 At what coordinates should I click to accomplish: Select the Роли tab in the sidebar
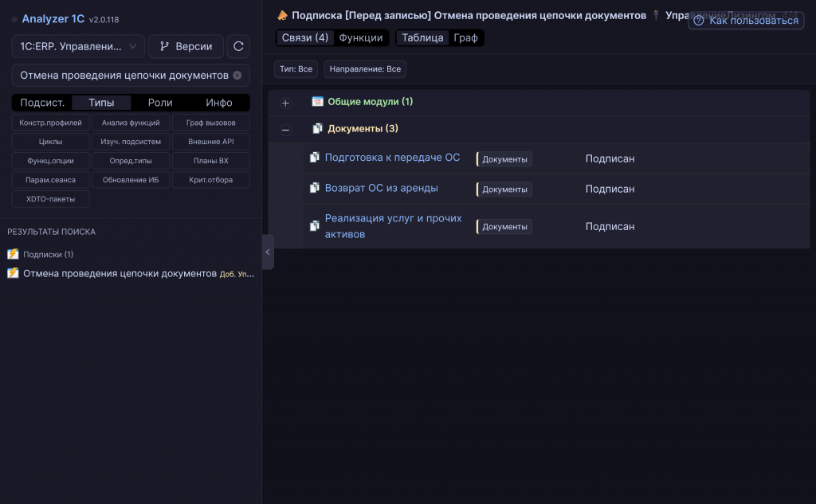160,103
